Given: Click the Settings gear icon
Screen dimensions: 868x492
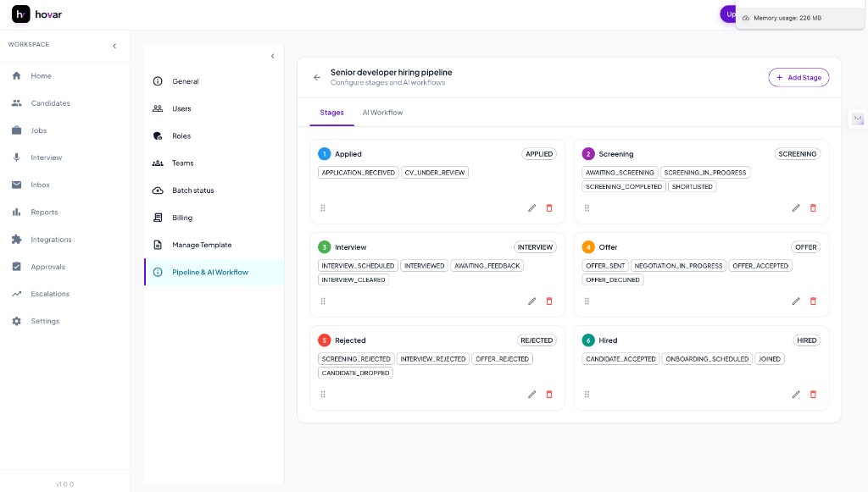Looking at the screenshot, I should pos(17,321).
